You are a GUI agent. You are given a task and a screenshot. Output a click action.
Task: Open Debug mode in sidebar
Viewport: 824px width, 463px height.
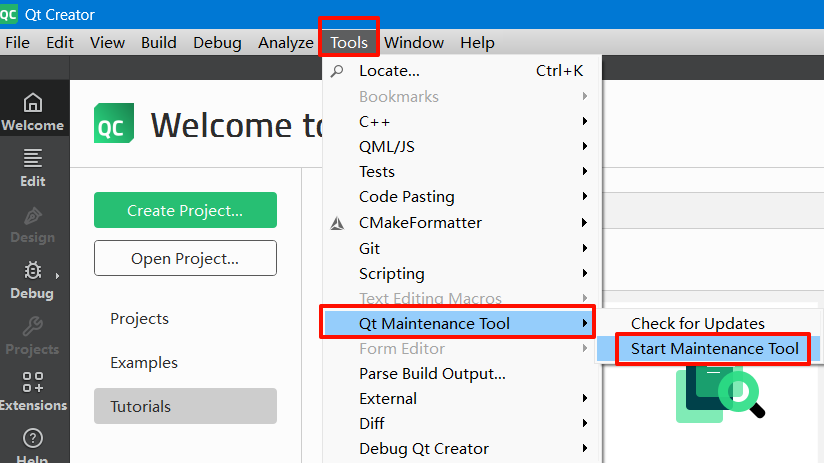pos(33,280)
